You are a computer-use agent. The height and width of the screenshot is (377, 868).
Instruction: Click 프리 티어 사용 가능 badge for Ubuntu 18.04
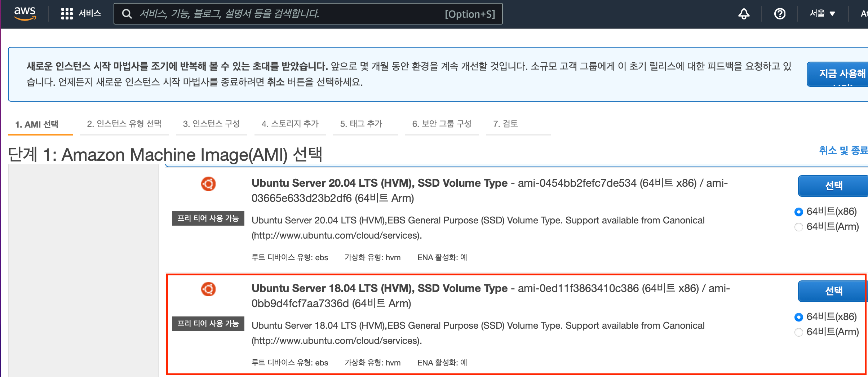tap(208, 324)
